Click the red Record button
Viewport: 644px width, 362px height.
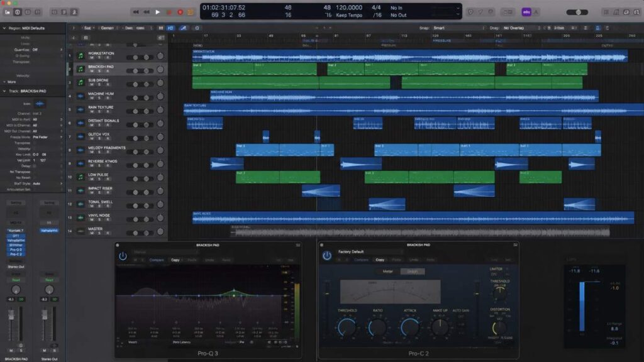tap(180, 12)
